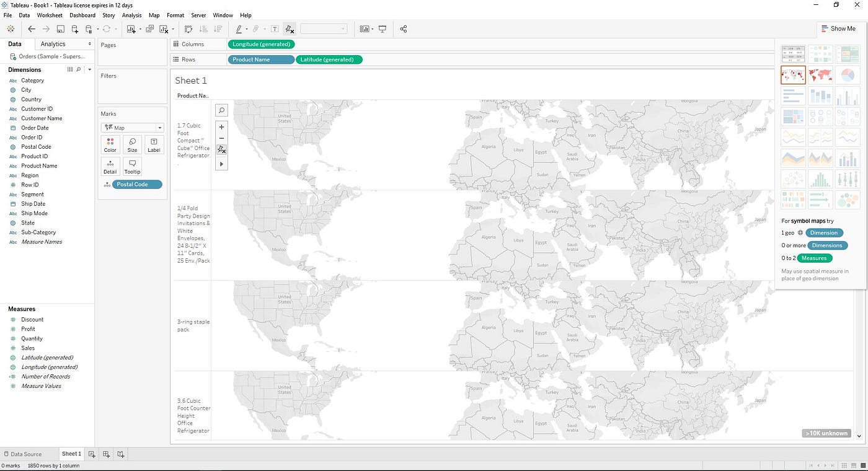The height and width of the screenshot is (471, 868).
Task: Click the Tableau start page logo icon
Action: 11,29
